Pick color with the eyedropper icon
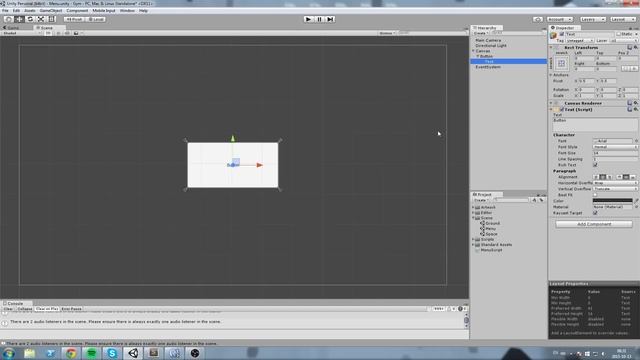640x360 pixels. (x=636, y=201)
